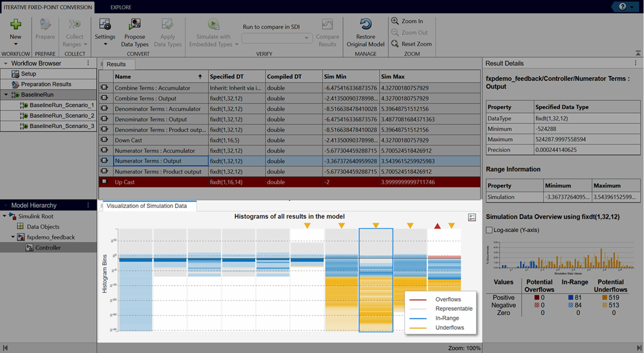Select the Numerator Terms : Accumulator row
The image size is (644, 353).
[x=155, y=151]
